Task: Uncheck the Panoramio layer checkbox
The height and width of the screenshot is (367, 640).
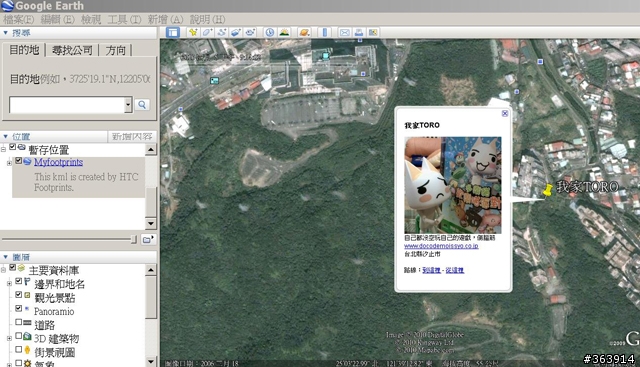Action: (18, 308)
